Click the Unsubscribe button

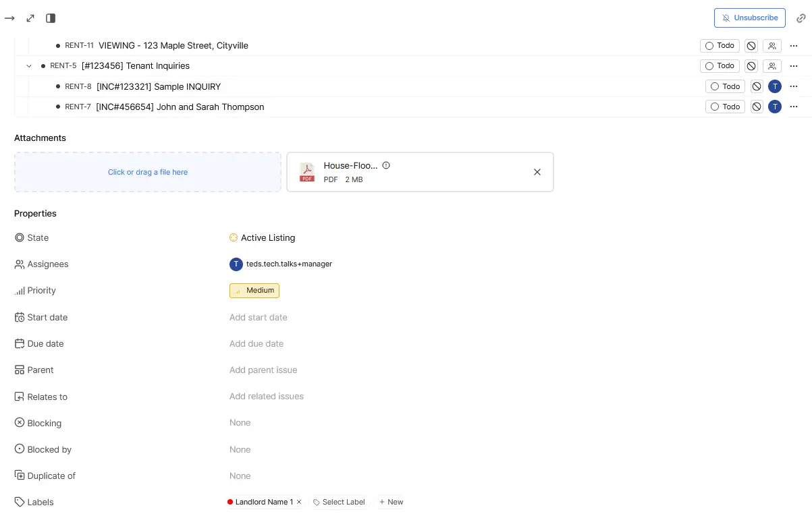pyautogui.click(x=749, y=18)
